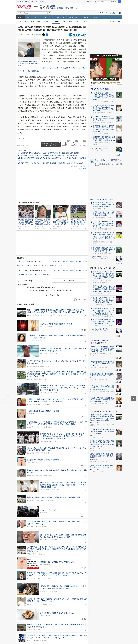Image resolution: width=138 pixels, height=644 pixels.
Task: Open the みんなの意見 navigation tab
Action: [x=73, y=17]
